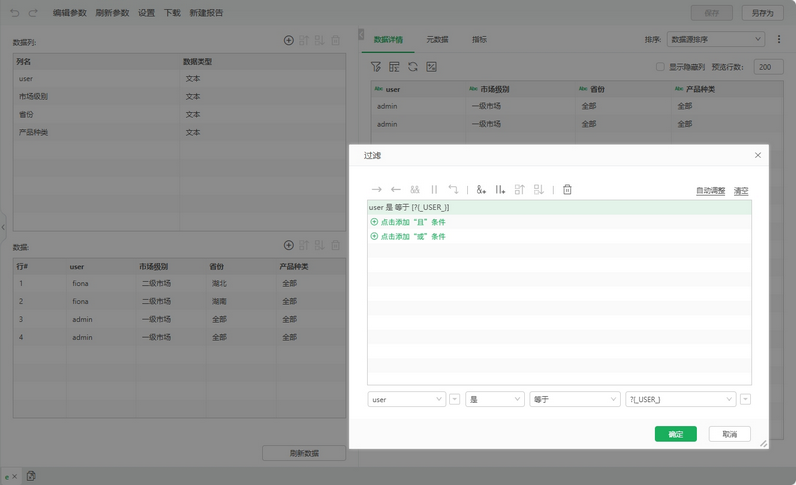This screenshot has height=485, width=796.
Task: Close the 过滤 dialog
Action: (x=758, y=156)
